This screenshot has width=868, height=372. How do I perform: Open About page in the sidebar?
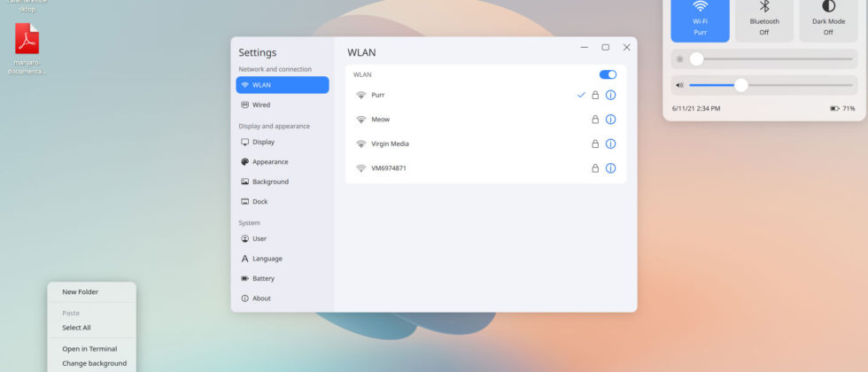point(283,299)
